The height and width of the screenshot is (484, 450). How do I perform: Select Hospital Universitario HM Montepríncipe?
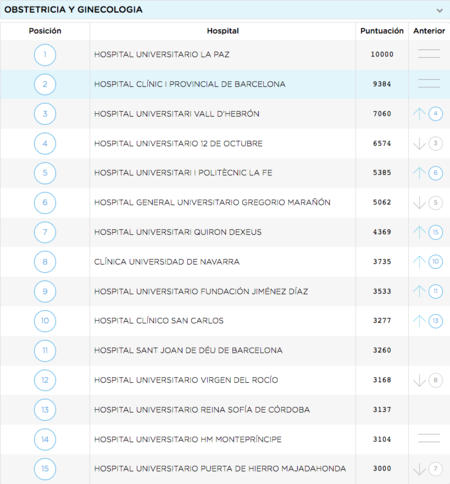(x=188, y=439)
